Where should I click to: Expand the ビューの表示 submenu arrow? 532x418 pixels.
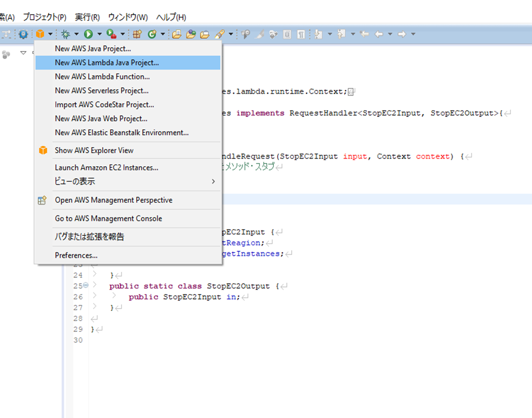tap(213, 181)
